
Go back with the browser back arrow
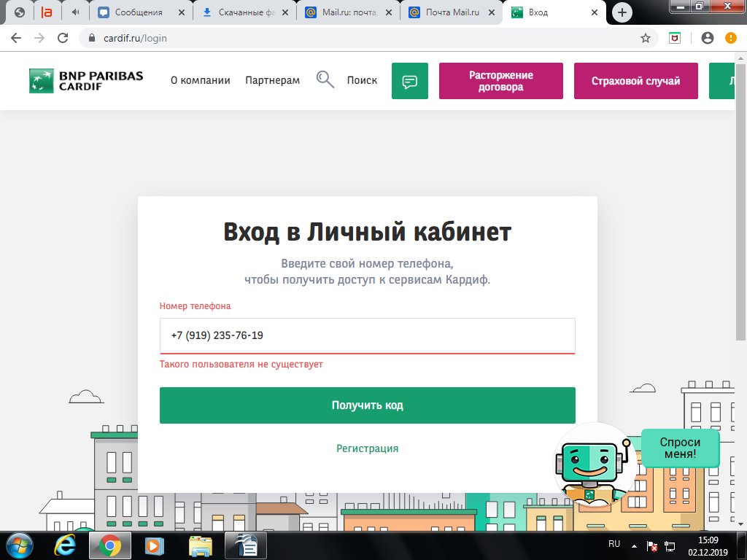tap(16, 38)
